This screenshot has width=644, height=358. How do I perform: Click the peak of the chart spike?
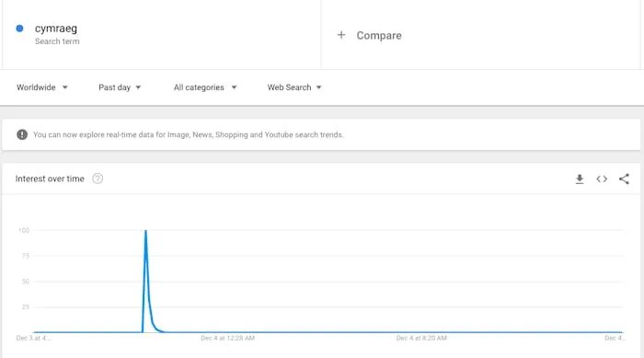click(x=145, y=231)
